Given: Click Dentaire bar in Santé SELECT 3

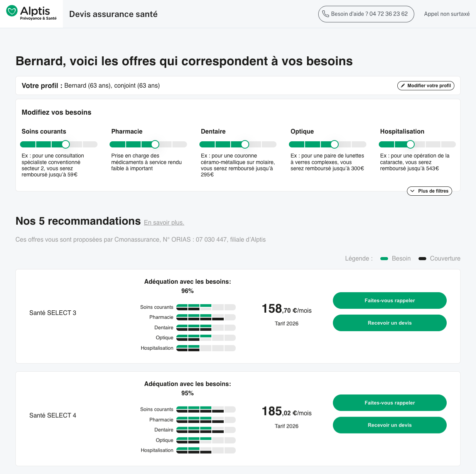Looking at the screenshot, I should [x=206, y=328].
